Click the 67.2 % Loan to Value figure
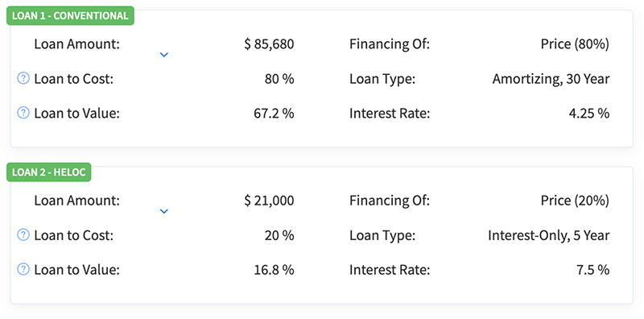The image size is (644, 319). pos(274,113)
